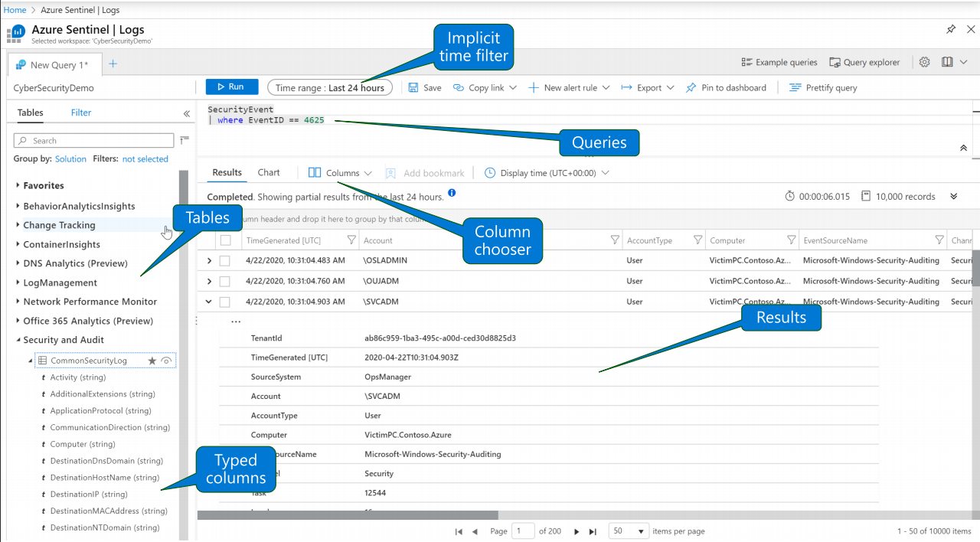Image resolution: width=980 pixels, height=542 pixels.
Task: Open the ellipsis menu in expanded row
Action: click(236, 322)
